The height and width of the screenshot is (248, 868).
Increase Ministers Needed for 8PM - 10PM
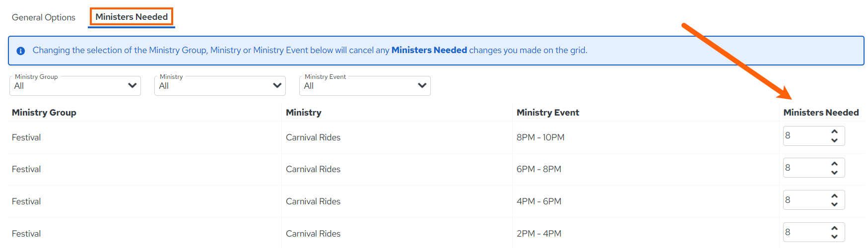[834, 131]
